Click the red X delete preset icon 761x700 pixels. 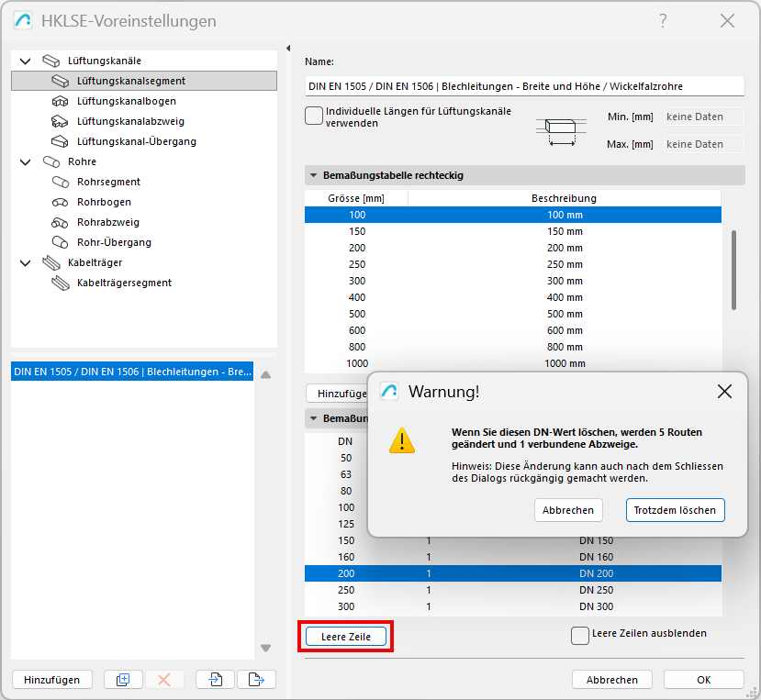(x=164, y=680)
